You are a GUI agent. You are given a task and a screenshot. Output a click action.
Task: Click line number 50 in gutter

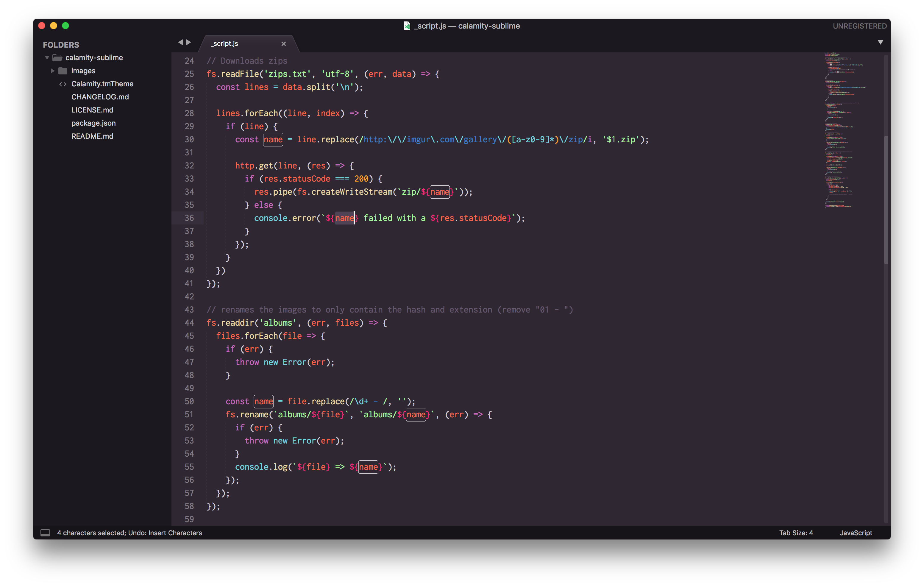[x=189, y=401]
